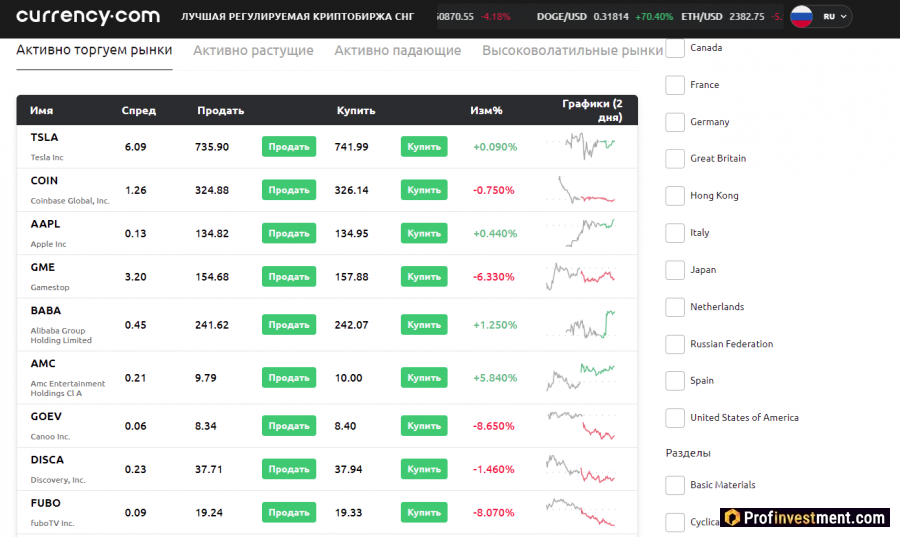Click Купить button for DISCA
Image resolution: width=900 pixels, height=537 pixels.
click(x=424, y=469)
